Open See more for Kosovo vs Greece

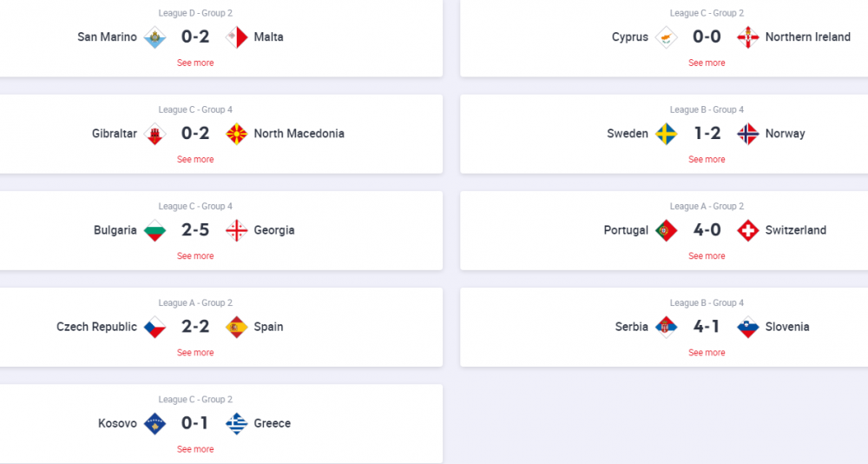coord(195,449)
